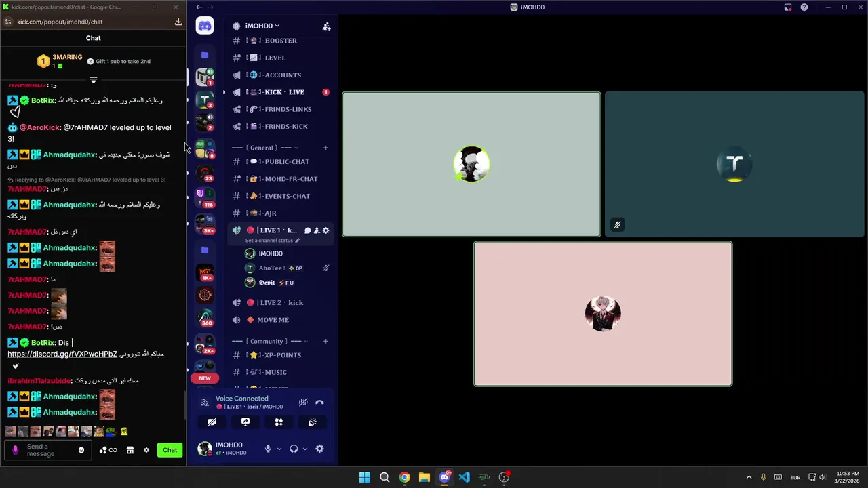Collapse the Community category
The width and height of the screenshot is (868, 488).
click(270, 341)
